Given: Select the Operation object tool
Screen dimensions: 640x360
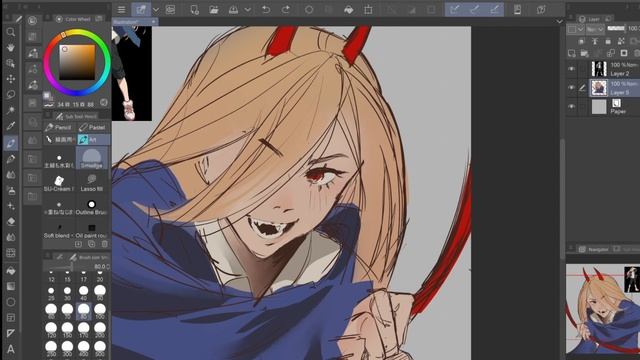Looking at the screenshot, I should 11,63.
